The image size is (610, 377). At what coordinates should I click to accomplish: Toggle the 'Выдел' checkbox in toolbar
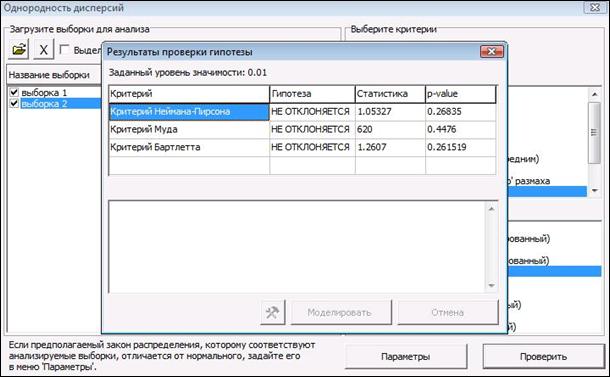click(64, 49)
